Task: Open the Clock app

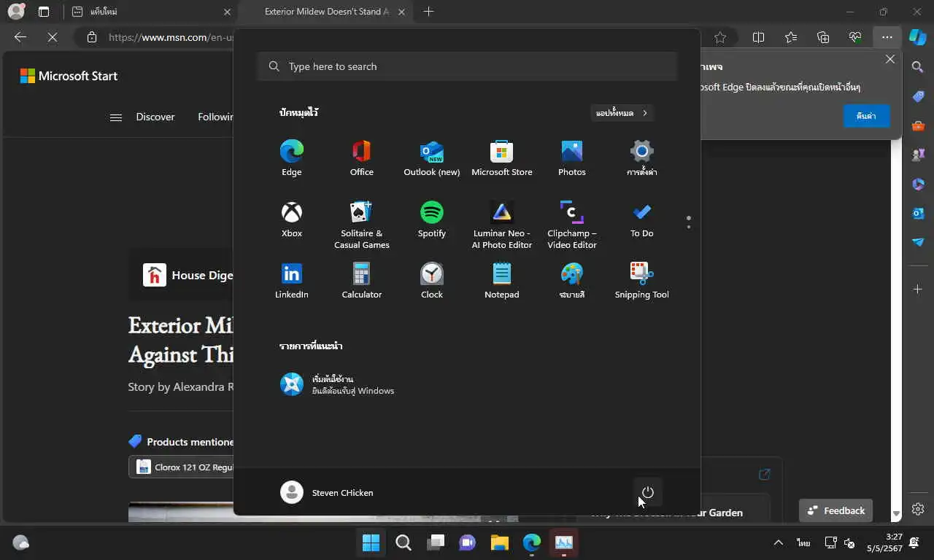Action: pyautogui.click(x=431, y=281)
